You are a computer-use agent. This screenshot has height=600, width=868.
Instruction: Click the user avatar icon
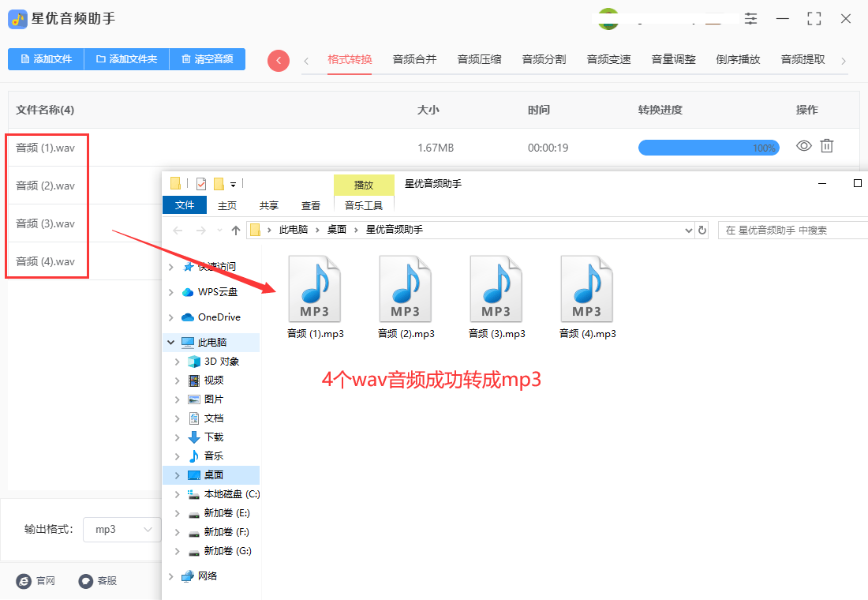[x=608, y=19]
